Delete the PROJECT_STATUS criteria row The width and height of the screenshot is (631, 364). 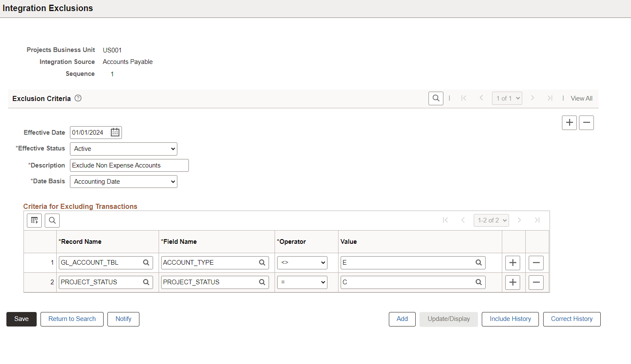pyautogui.click(x=536, y=283)
